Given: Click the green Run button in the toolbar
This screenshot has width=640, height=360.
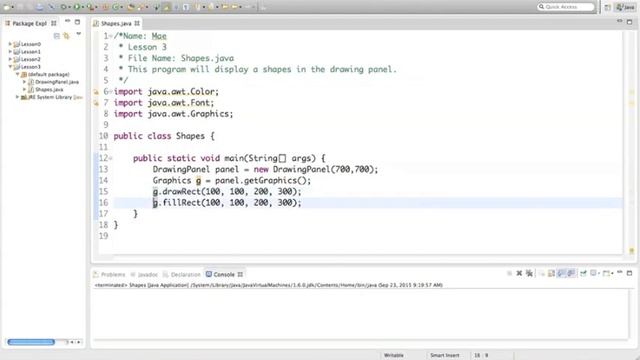Looking at the screenshot, I should click(x=76, y=7).
